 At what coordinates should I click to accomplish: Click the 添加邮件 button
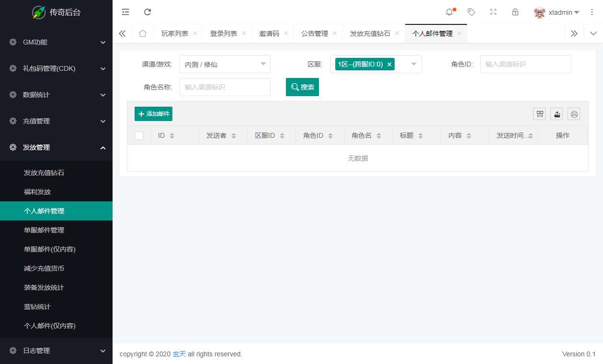click(153, 114)
